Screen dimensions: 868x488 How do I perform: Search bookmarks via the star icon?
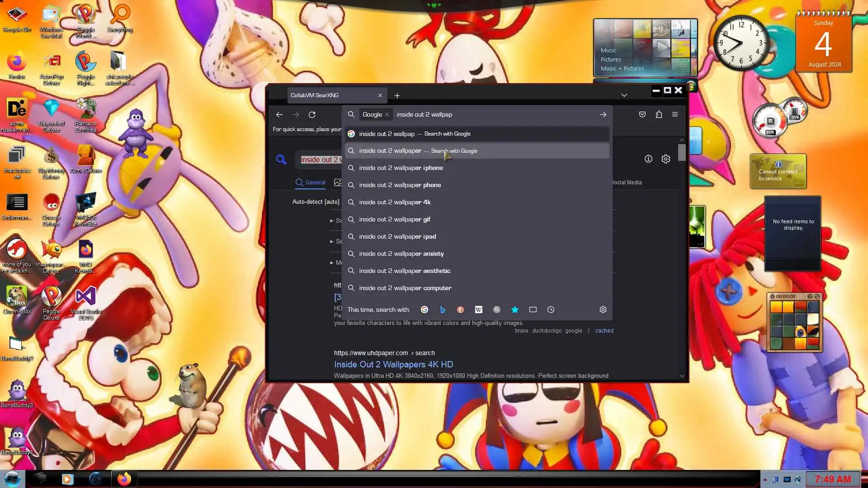tap(514, 310)
